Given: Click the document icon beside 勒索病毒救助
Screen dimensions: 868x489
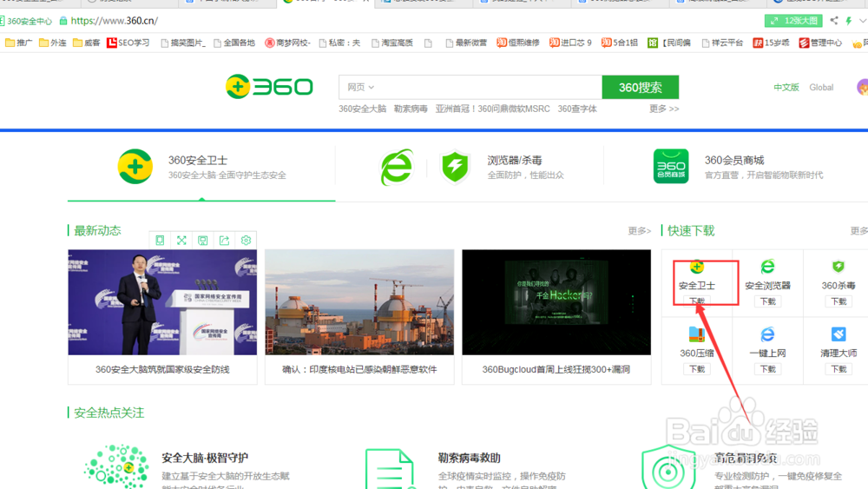Looking at the screenshot, I should click(390, 468).
